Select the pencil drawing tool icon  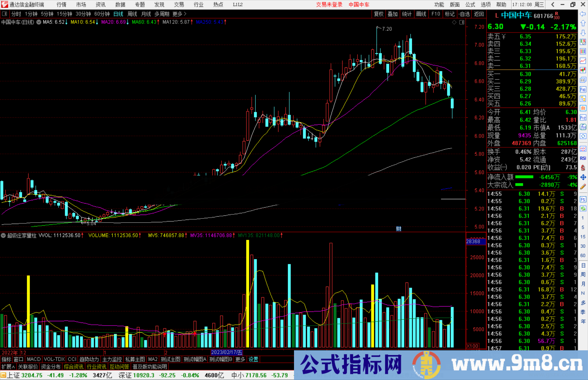[x=583, y=187]
